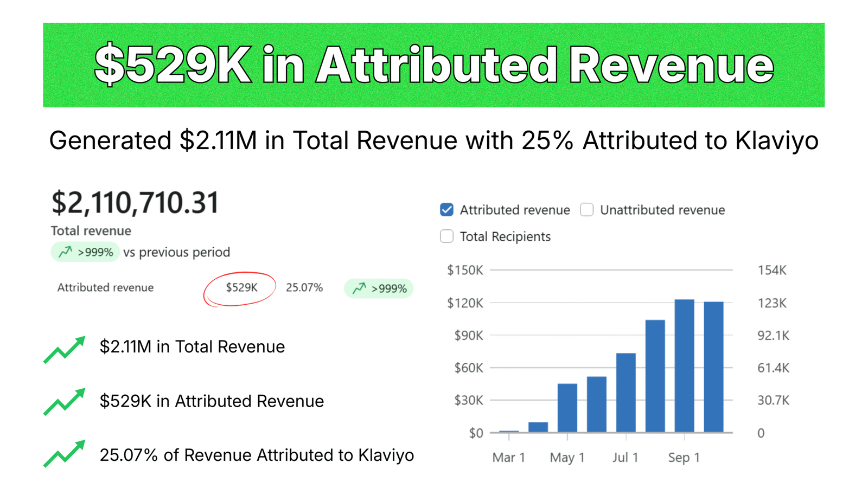Click the $529K in Attributed Revenue banner headline
The width and height of the screenshot is (868, 488).
(x=434, y=65)
